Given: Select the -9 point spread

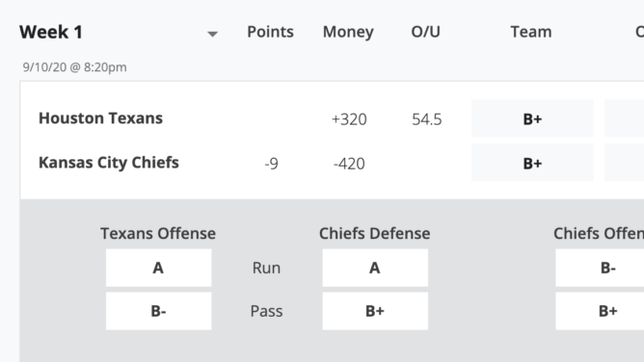Looking at the screenshot, I should pyautogui.click(x=271, y=164).
